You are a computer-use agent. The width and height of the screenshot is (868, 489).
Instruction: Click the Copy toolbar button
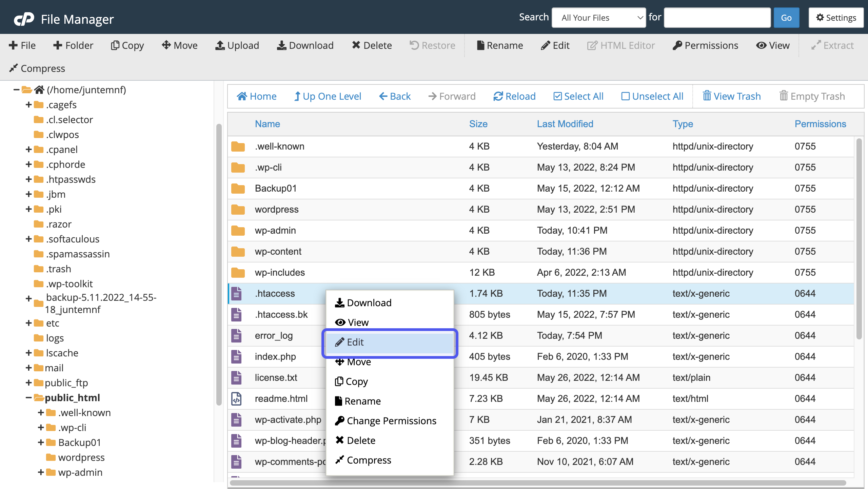point(127,45)
